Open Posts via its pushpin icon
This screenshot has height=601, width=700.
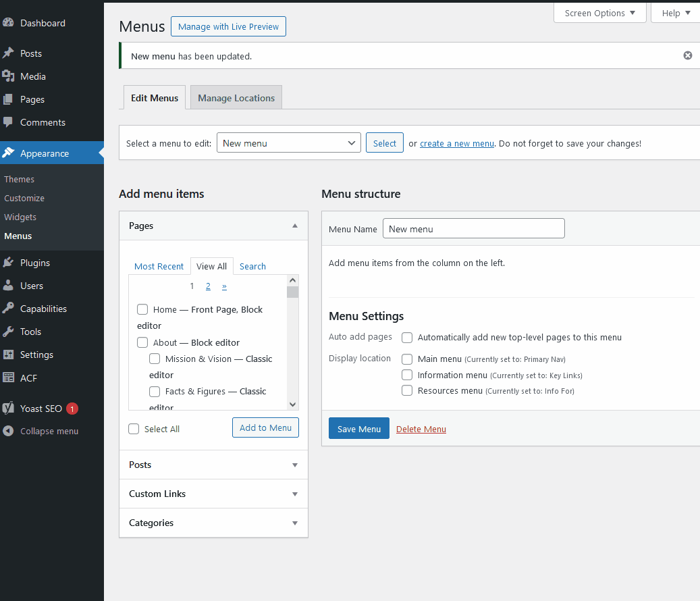(8, 53)
